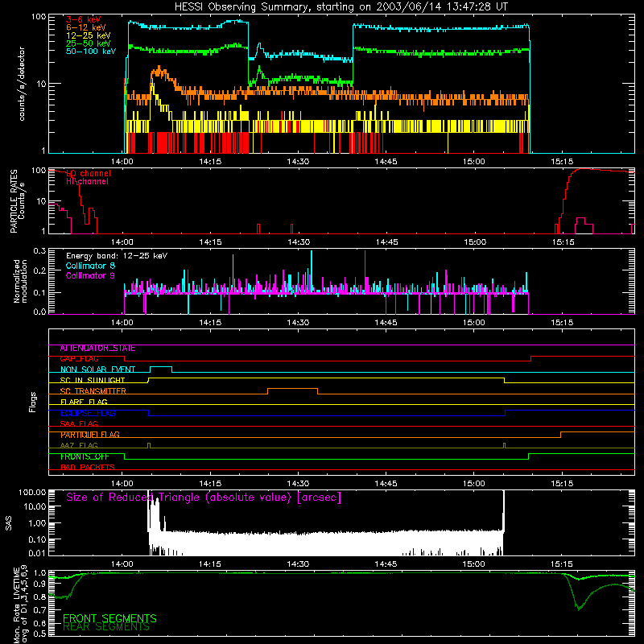Image resolution: width=644 pixels, height=644 pixels.
Task: Select the HI channel legend label
Action: pos(87,181)
